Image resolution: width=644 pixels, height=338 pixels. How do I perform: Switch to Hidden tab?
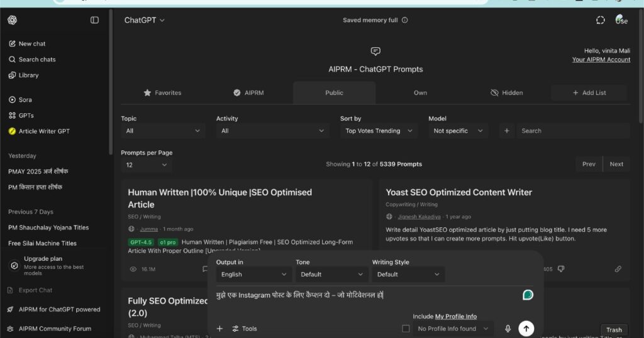pyautogui.click(x=506, y=93)
